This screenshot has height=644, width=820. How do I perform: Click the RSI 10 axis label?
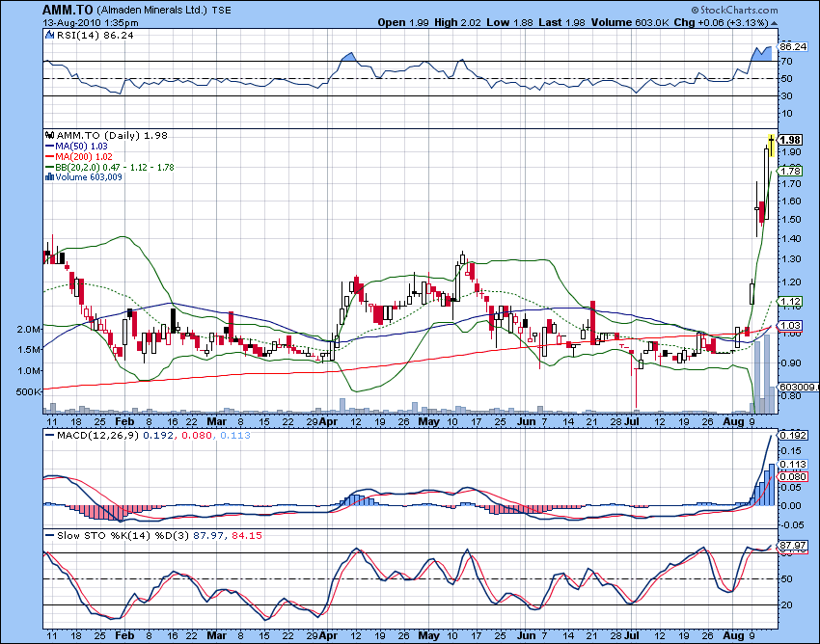coord(786,114)
